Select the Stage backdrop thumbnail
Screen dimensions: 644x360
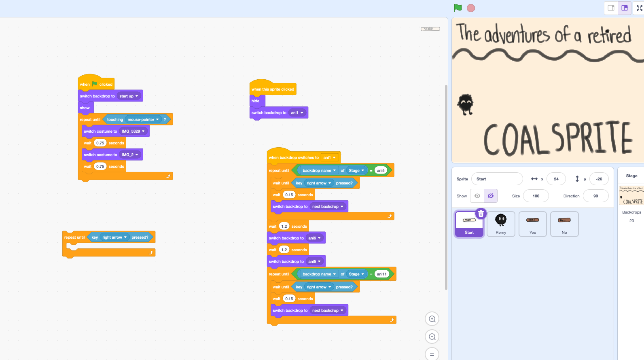tap(631, 195)
